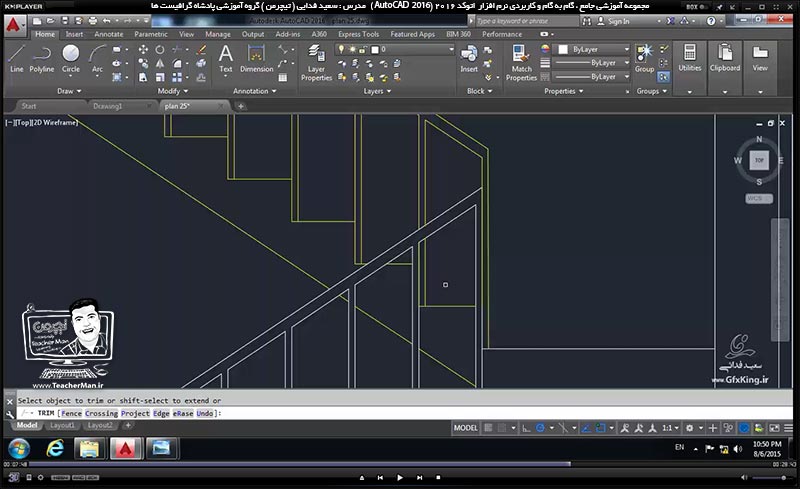Click the Array tool icon

click(177, 77)
